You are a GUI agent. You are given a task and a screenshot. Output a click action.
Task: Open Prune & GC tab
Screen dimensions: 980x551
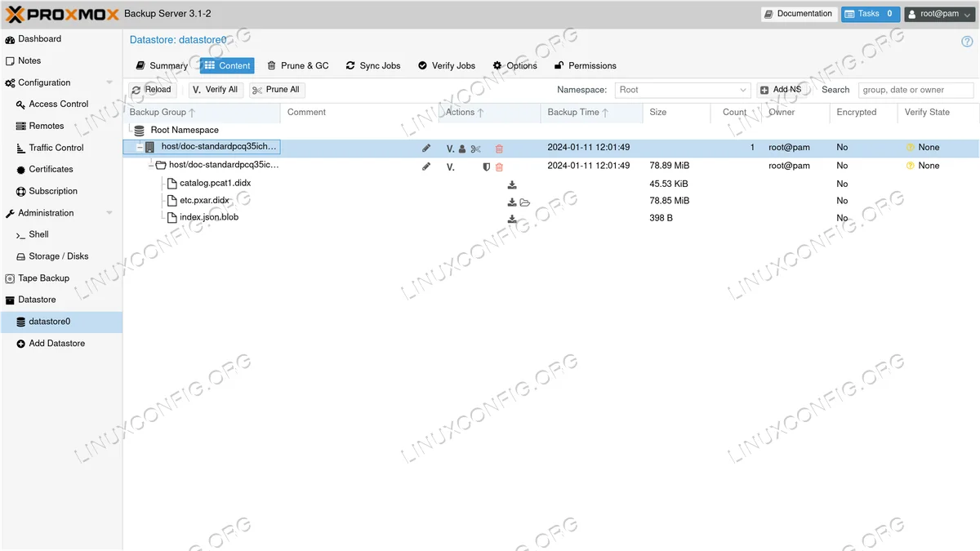[x=298, y=66]
